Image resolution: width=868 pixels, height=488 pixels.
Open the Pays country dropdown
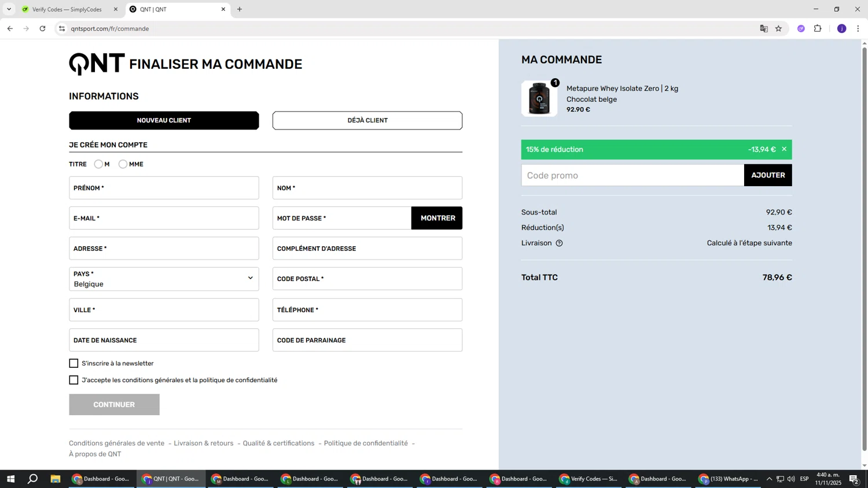tap(164, 279)
